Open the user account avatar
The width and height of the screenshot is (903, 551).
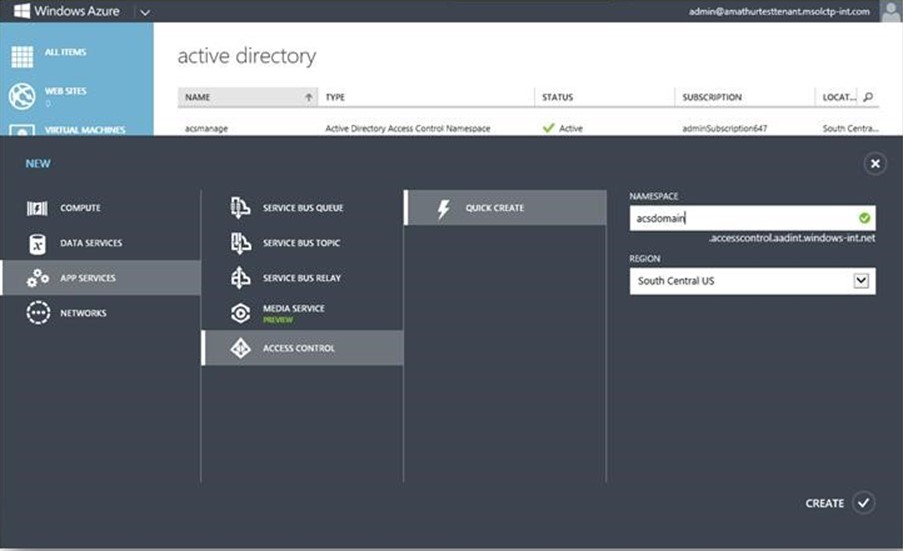pyautogui.click(x=891, y=11)
